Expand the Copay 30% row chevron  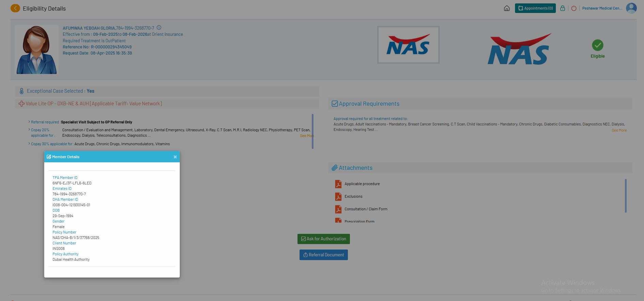click(x=29, y=144)
